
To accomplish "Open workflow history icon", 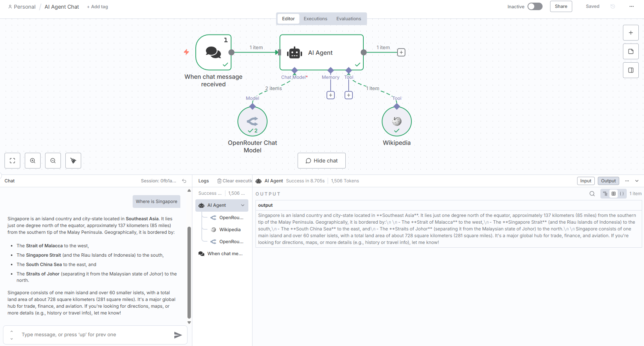I will [x=613, y=6].
